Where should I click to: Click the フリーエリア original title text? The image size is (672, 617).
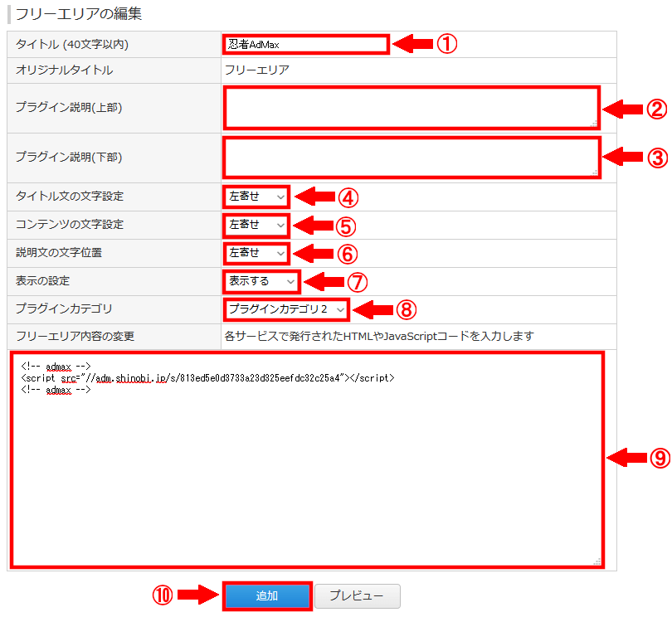pos(257,70)
